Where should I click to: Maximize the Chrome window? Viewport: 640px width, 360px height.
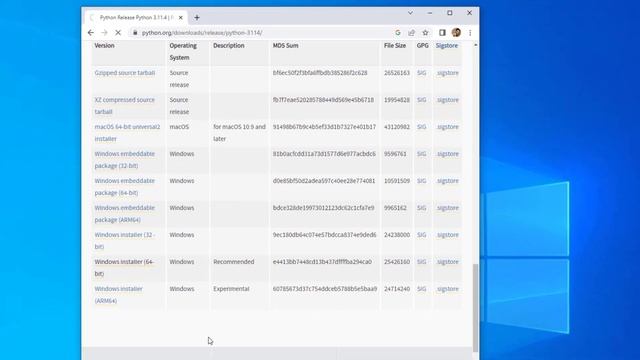tap(449, 13)
